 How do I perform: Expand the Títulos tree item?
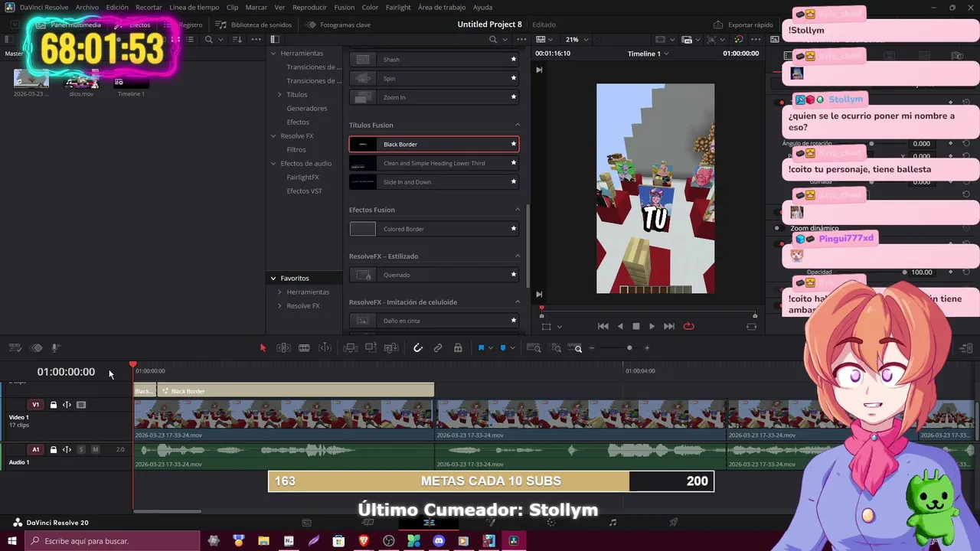[x=279, y=95]
